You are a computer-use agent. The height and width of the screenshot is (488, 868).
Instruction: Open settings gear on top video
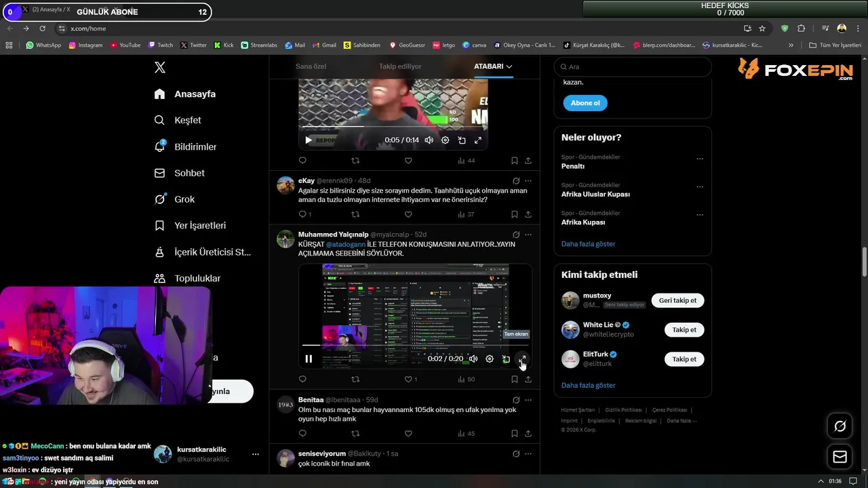pyautogui.click(x=445, y=140)
